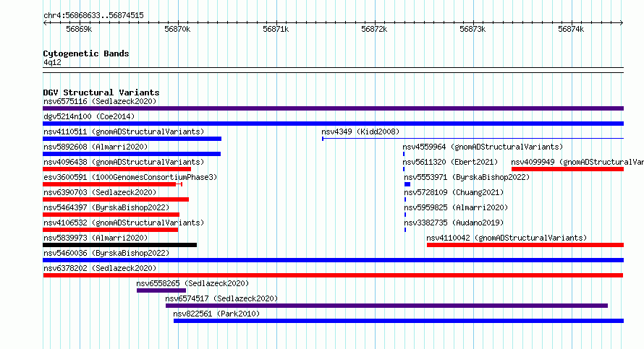Click the black nsv5839973 variant bar
Viewport: 644px width, 349px height.
(x=119, y=245)
